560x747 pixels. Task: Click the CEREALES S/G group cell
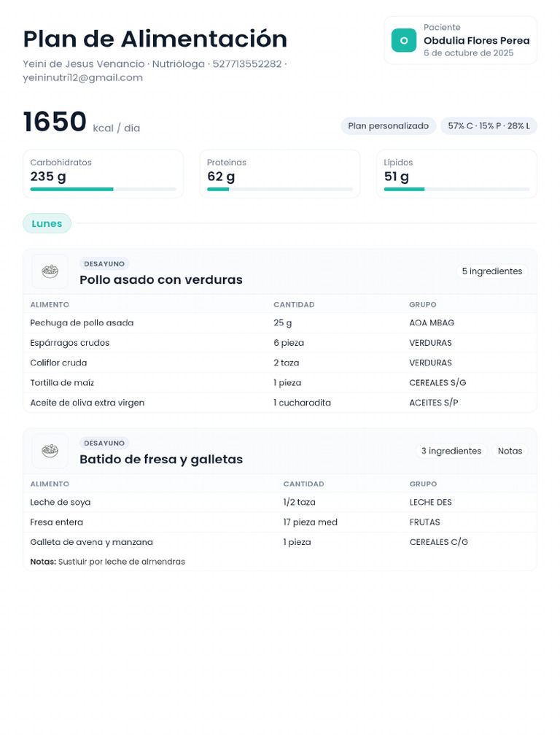click(437, 383)
